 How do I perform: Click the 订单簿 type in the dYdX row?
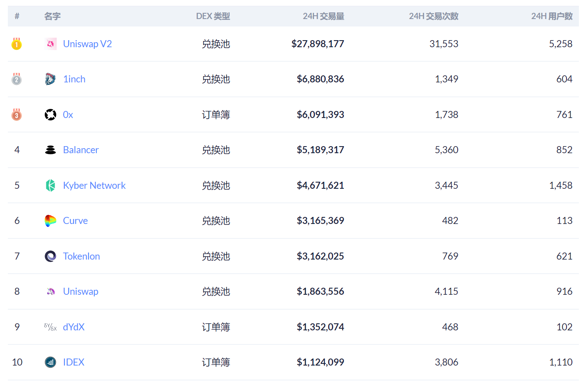[x=216, y=327]
